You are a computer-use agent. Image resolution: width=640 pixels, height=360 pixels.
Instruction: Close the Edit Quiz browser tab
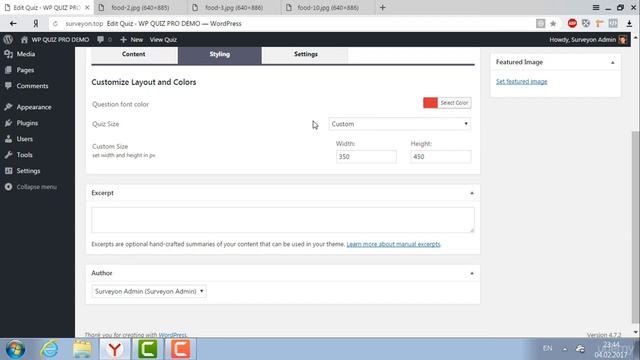[87, 8]
